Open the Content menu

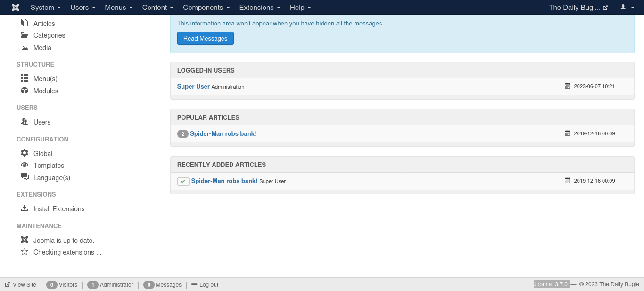158,8
